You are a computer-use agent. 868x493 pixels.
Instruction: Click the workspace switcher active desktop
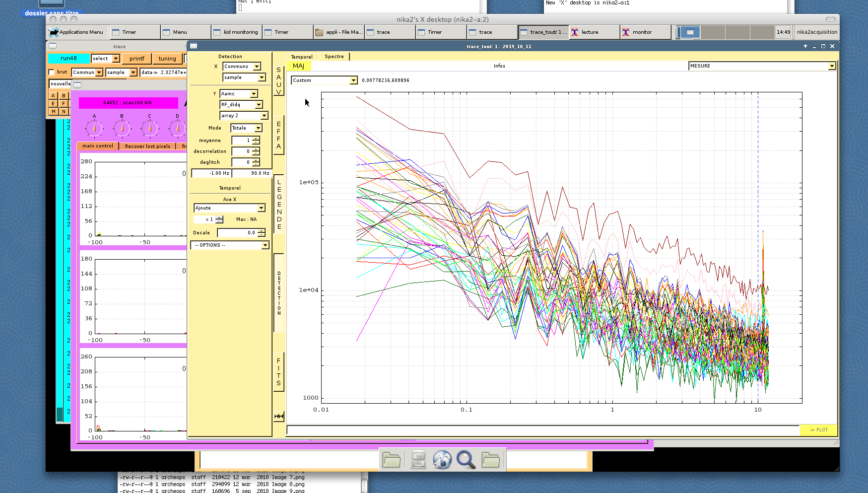pyautogui.click(x=689, y=32)
